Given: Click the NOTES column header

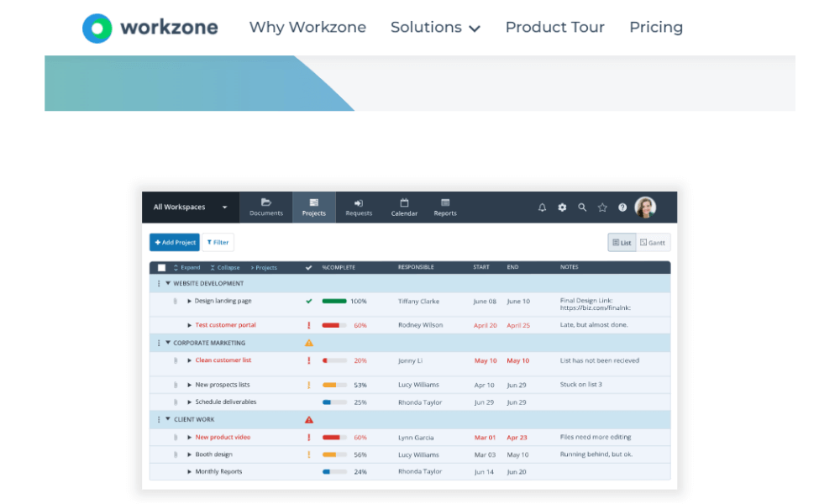Looking at the screenshot, I should pos(569,267).
